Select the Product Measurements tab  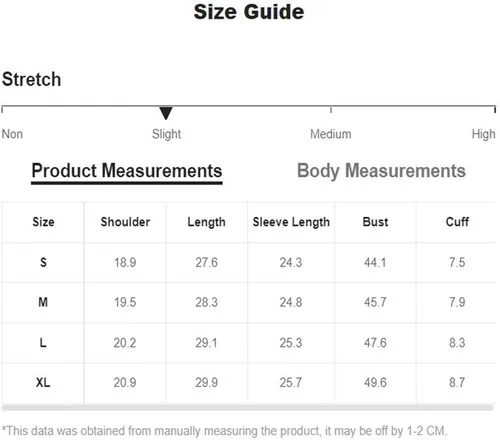127,171
